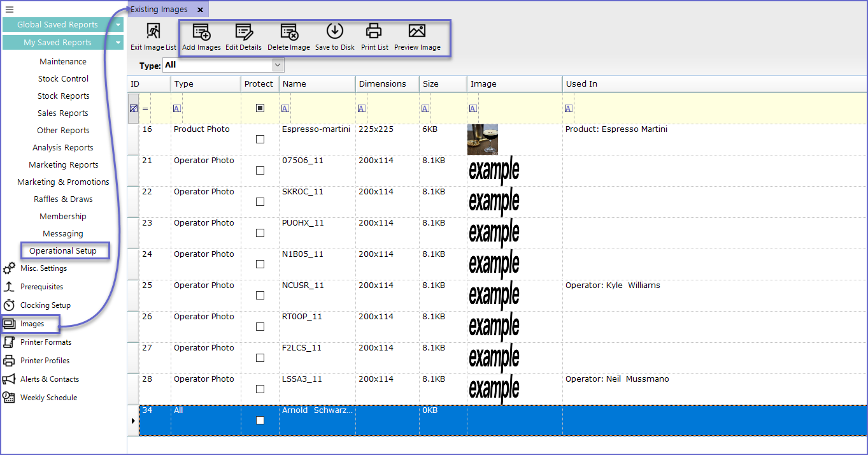
Task: Click the Espresso Martini image thumbnail
Action: click(x=482, y=140)
